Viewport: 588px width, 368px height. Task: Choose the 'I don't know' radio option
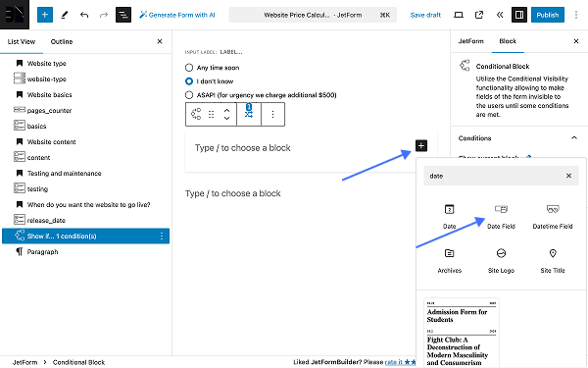[189, 81]
